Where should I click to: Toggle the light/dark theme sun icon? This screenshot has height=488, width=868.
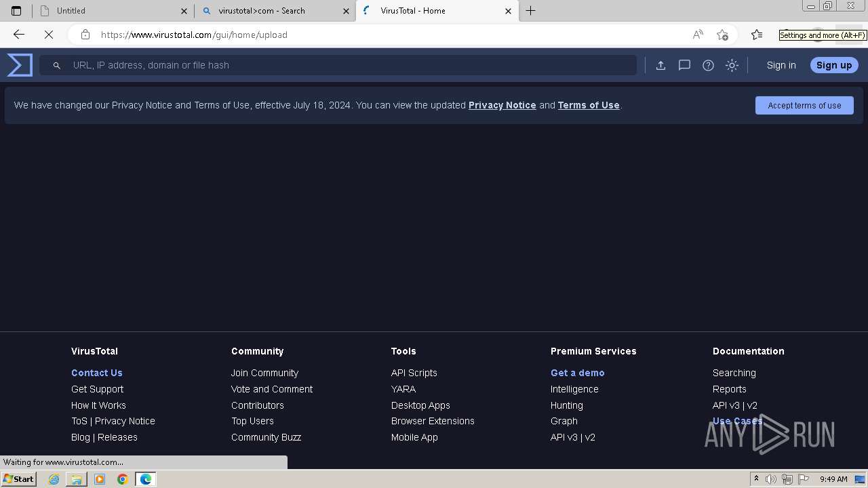coord(732,65)
